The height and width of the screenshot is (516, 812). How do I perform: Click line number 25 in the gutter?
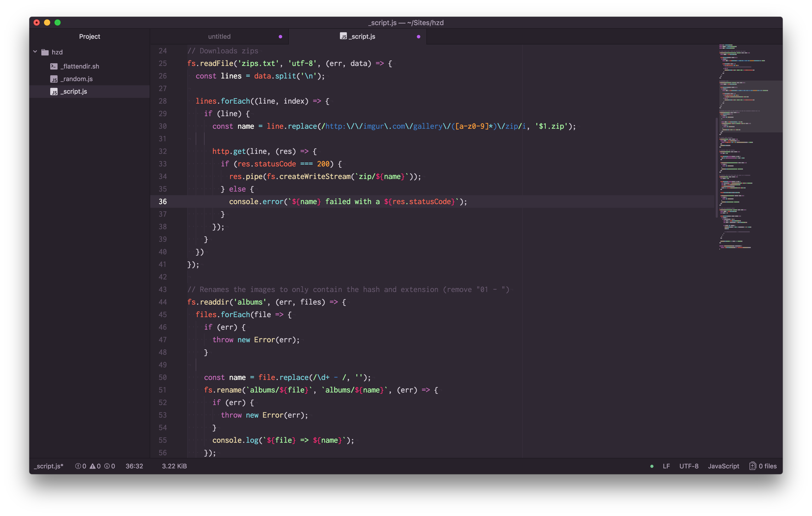coord(162,63)
